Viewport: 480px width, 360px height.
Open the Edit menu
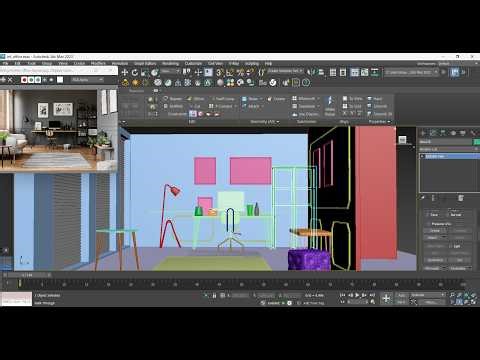pyautogui.click(x=18, y=63)
